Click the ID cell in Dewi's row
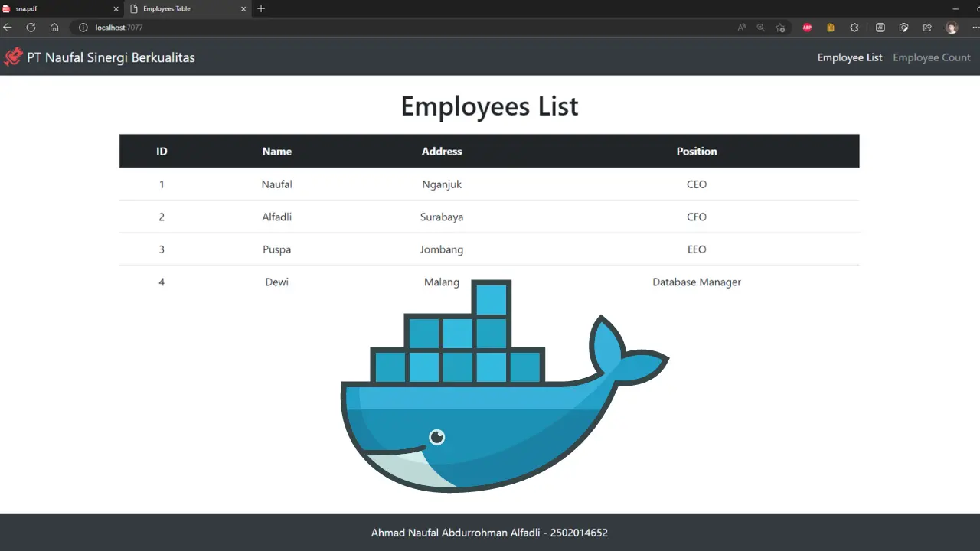 coord(162,282)
